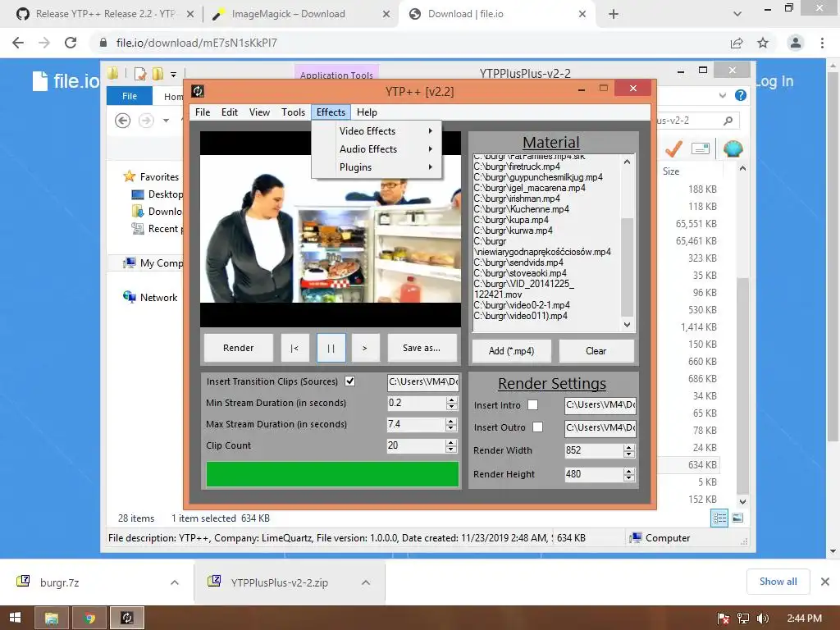Toggle Insert Transition Clips checkbox
The height and width of the screenshot is (630, 840).
point(349,381)
